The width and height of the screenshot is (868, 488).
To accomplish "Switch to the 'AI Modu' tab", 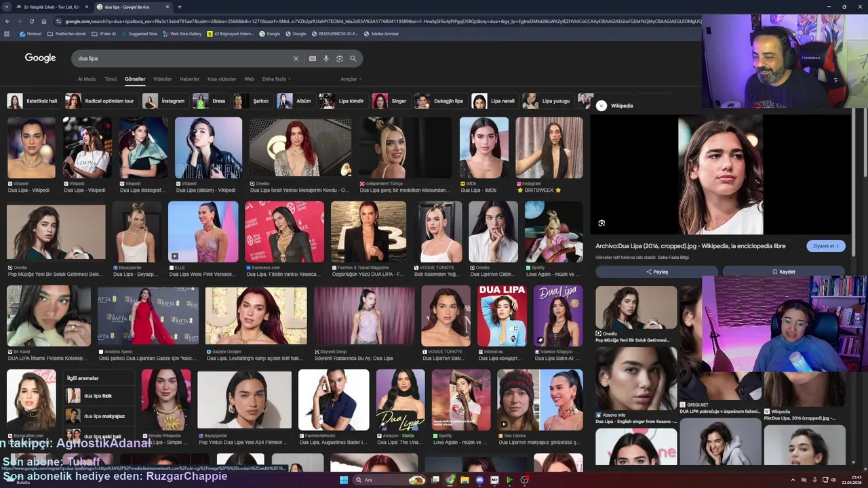I will click(87, 79).
